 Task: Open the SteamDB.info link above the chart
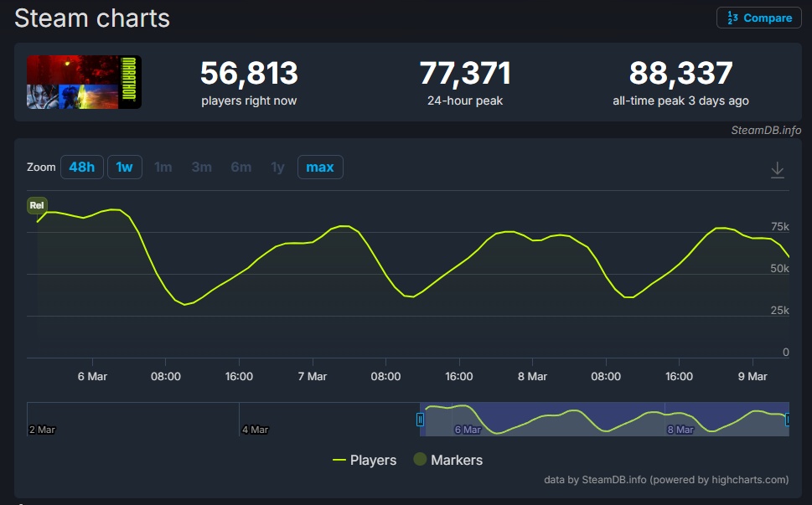(765, 131)
